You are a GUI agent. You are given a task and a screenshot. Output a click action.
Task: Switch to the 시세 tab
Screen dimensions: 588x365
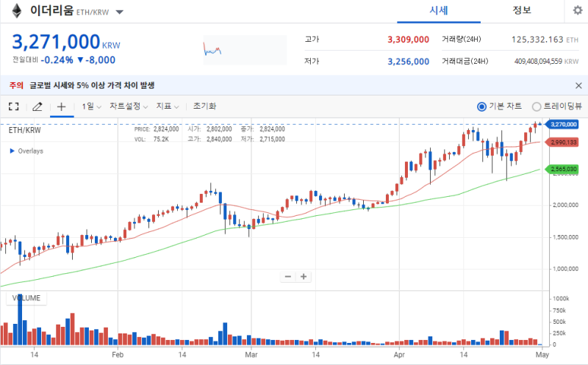click(x=439, y=11)
